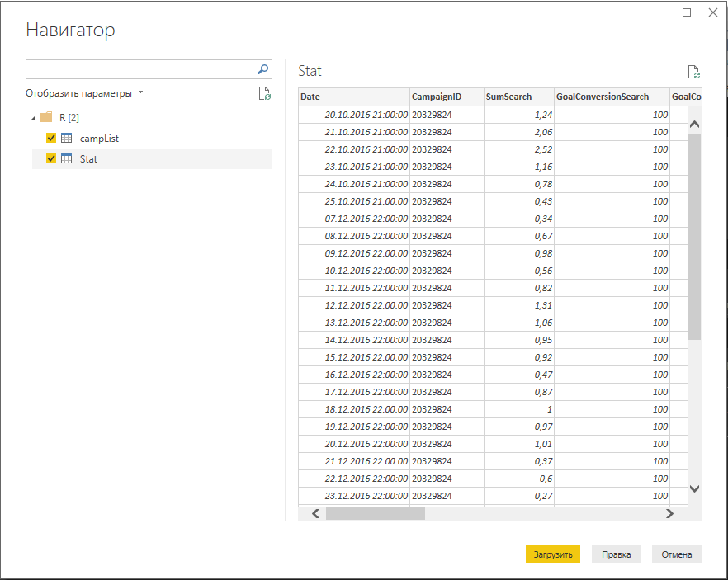728x580 pixels.
Task: Click the GoalConversionSearch column header
Action: tap(612, 97)
